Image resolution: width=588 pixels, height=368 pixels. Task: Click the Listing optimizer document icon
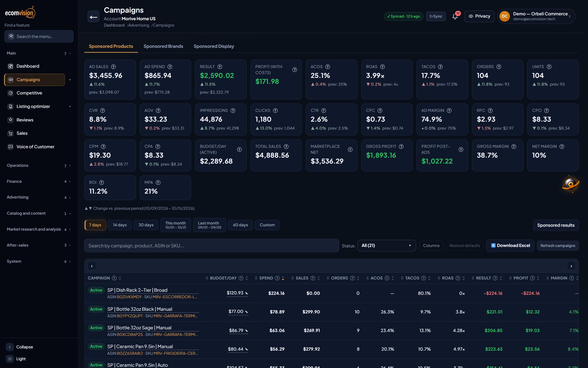tap(10, 106)
